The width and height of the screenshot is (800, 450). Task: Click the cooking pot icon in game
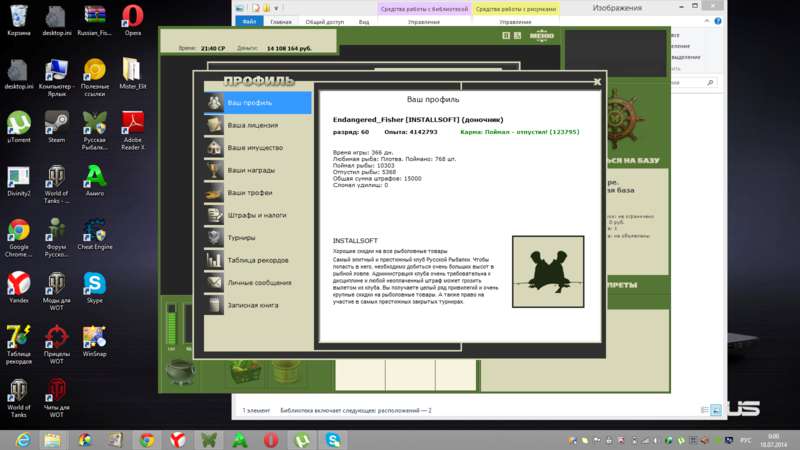pos(181,373)
